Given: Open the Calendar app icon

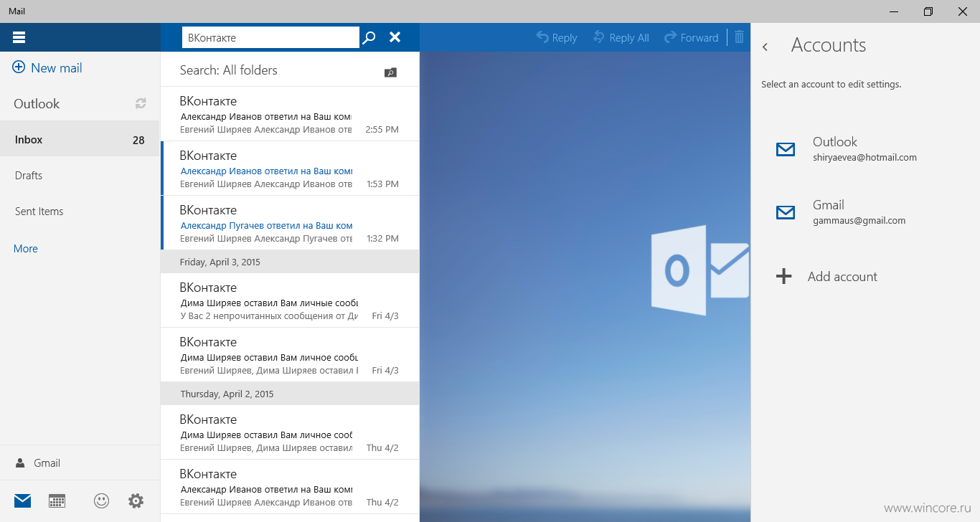Looking at the screenshot, I should coord(57,500).
